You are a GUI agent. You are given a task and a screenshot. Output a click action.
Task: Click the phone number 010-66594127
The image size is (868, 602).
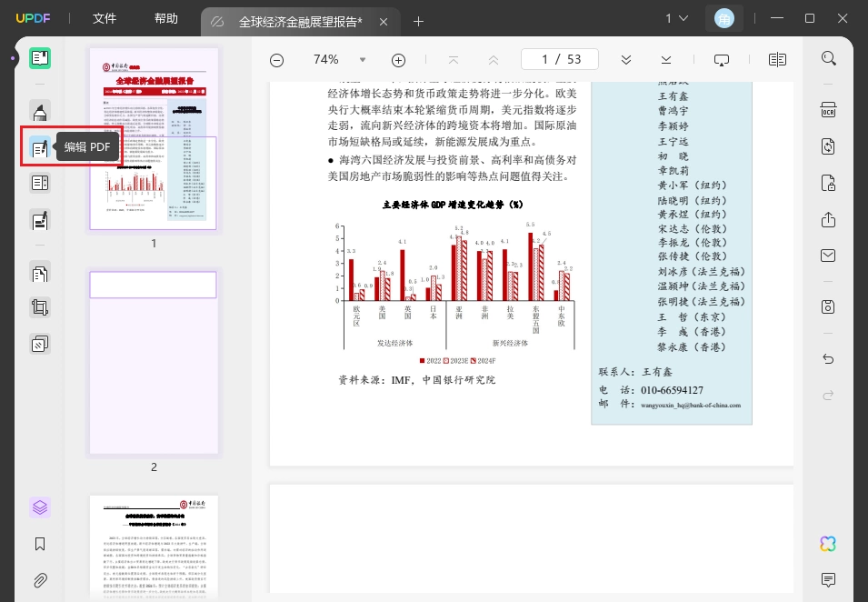672,390
